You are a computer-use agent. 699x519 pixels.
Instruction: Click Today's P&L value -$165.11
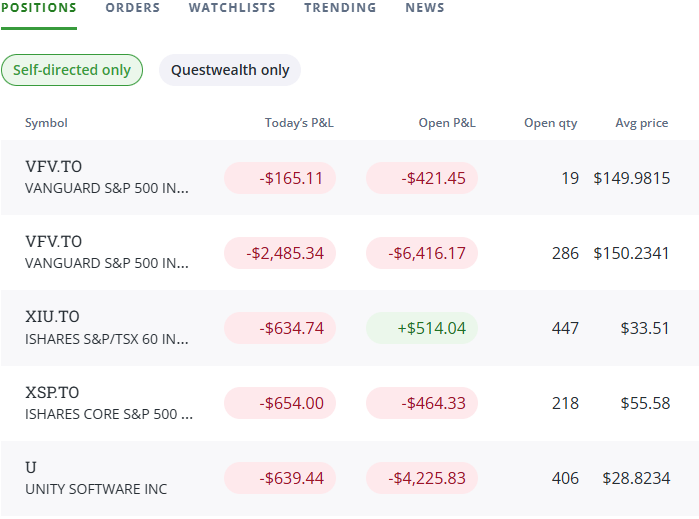[280, 178]
